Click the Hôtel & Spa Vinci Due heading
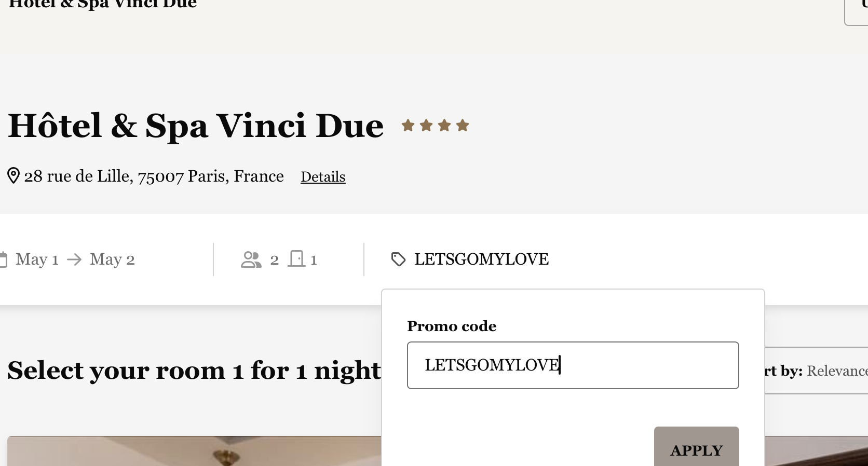The image size is (868, 466). point(196,126)
